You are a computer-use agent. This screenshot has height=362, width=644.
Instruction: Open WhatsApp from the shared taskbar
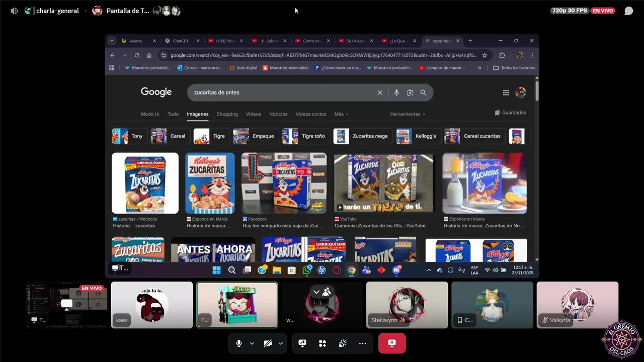307,270
